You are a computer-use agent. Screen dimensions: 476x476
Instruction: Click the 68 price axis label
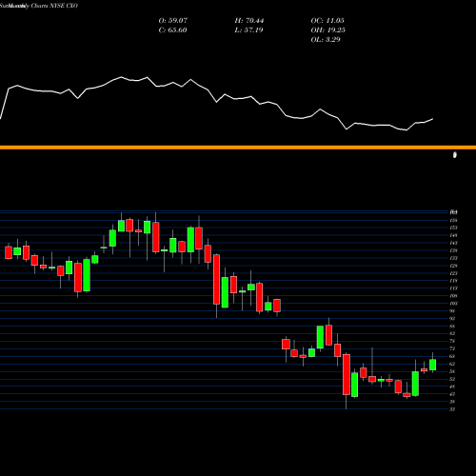(452, 356)
